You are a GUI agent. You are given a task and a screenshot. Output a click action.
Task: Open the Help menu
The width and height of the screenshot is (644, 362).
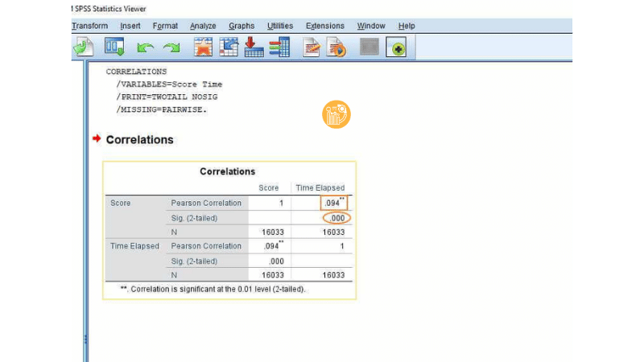point(407,26)
